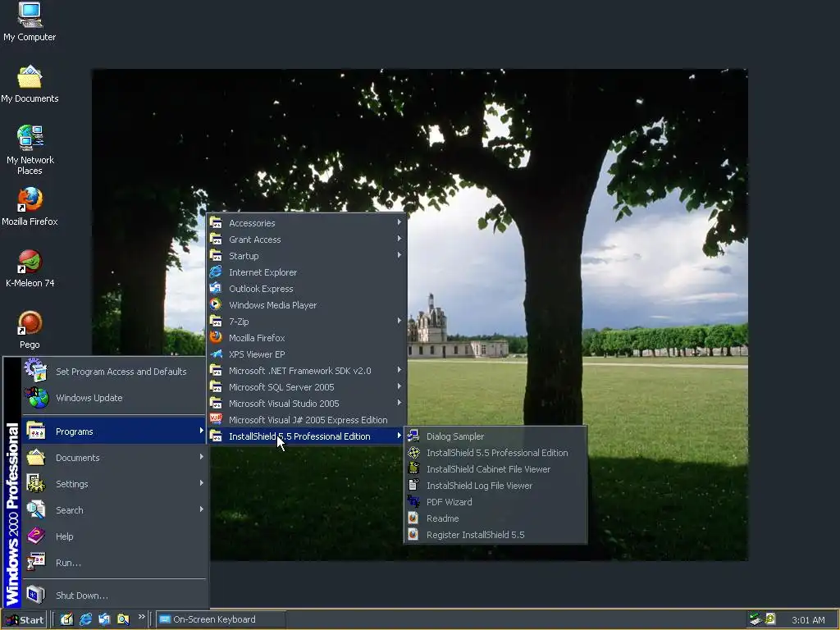Click the InstallShield Cabinet File Viewer icon
Image resolution: width=840 pixels, height=630 pixels.
pos(413,468)
